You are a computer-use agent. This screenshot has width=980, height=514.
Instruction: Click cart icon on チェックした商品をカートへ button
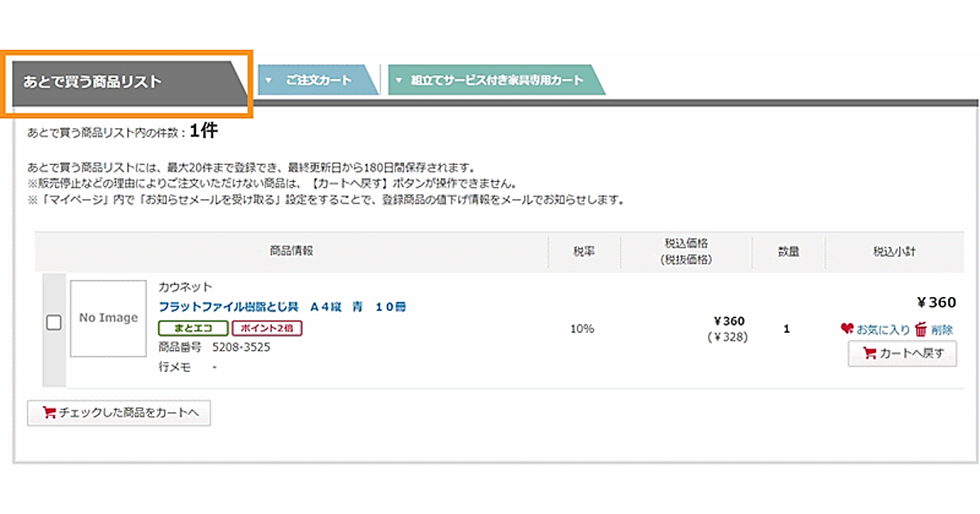[49, 413]
